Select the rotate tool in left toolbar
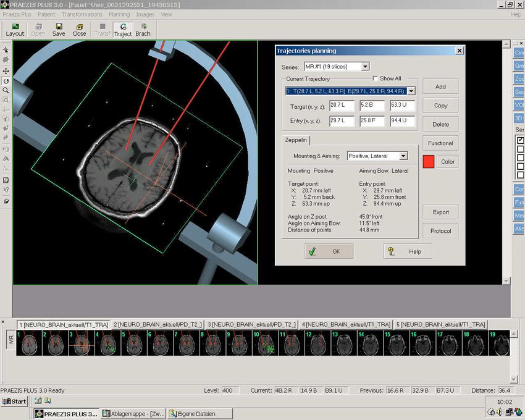525x420 pixels. point(6,81)
